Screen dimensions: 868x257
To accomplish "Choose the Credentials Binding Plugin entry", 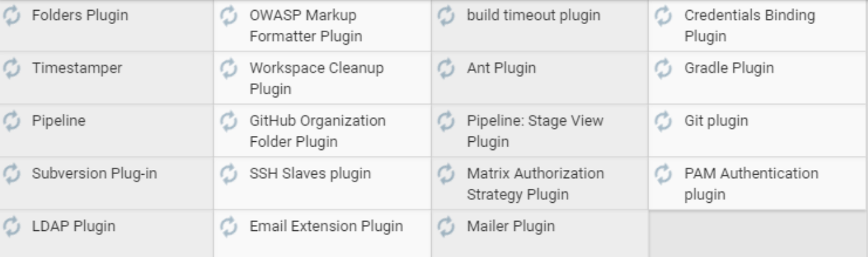I will (758, 25).
